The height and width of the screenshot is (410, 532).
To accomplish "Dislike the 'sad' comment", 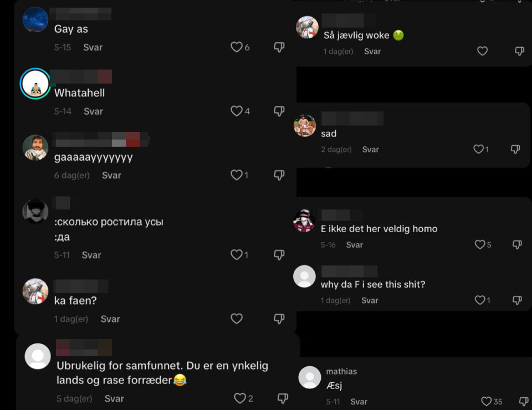I will 515,149.
